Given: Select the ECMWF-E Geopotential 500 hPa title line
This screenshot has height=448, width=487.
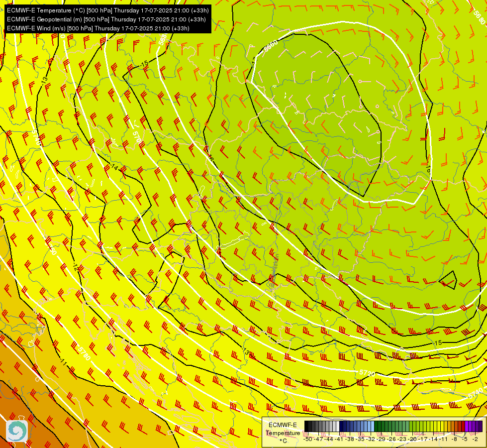Looking at the screenshot, I should coord(106,19).
